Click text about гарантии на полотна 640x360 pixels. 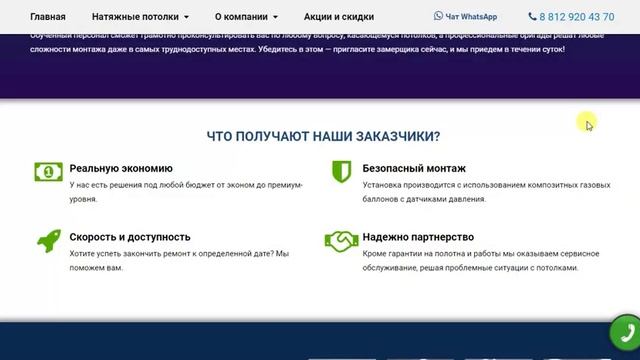pos(481,260)
